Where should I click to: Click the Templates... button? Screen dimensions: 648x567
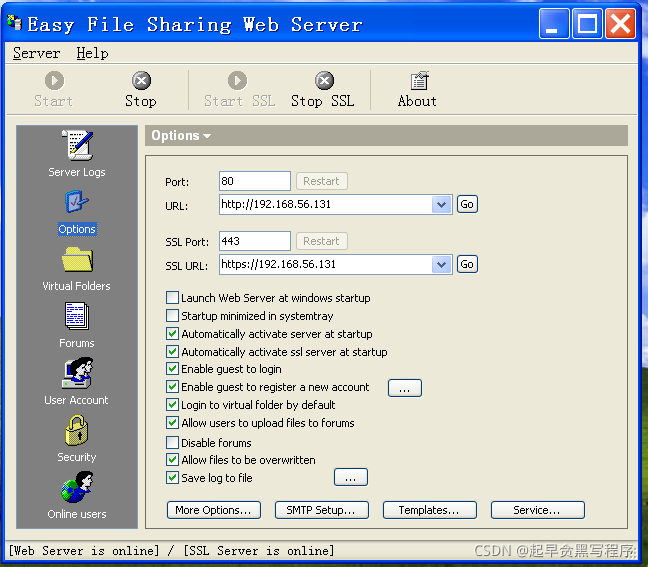pyautogui.click(x=429, y=510)
